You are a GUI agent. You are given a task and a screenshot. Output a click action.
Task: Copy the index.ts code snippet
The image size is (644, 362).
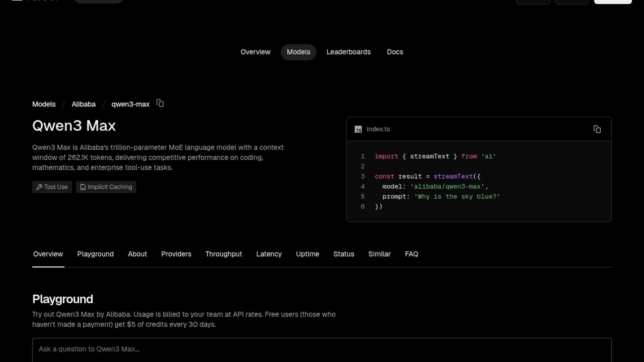[597, 129]
